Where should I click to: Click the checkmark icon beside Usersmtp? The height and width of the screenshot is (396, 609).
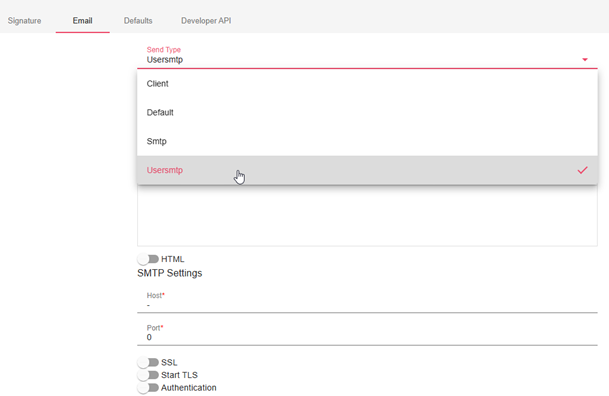582,170
